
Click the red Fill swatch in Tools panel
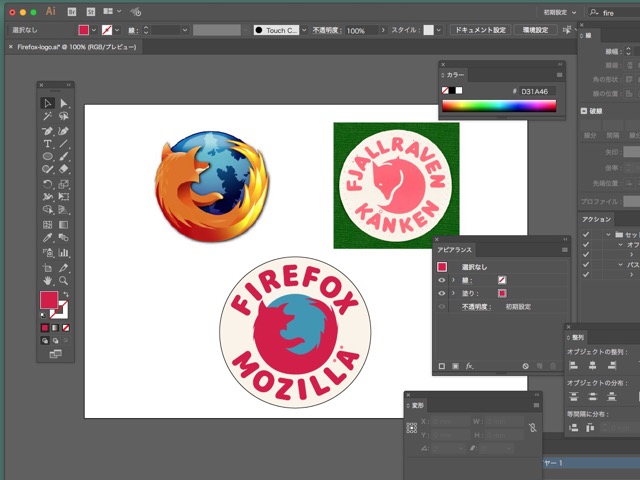(x=49, y=300)
